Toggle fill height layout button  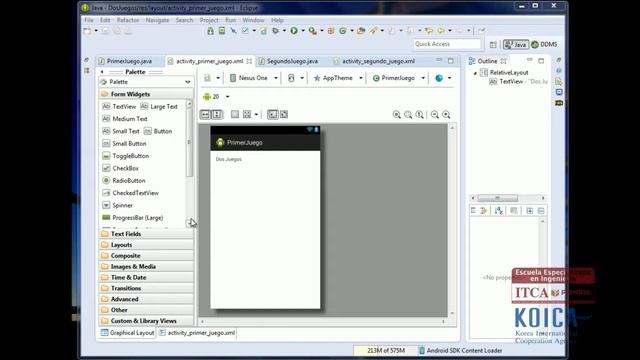[x=217, y=115]
